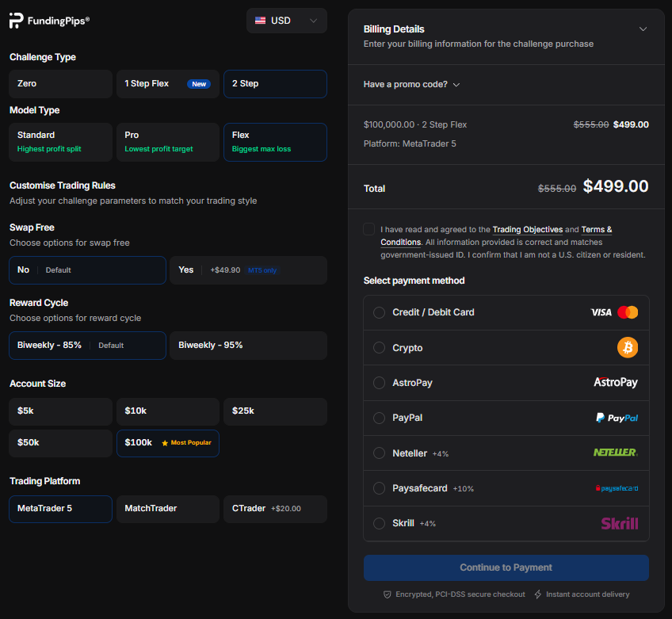This screenshot has height=619, width=672.
Task: Select Paysafecard payment method
Action: (506, 488)
